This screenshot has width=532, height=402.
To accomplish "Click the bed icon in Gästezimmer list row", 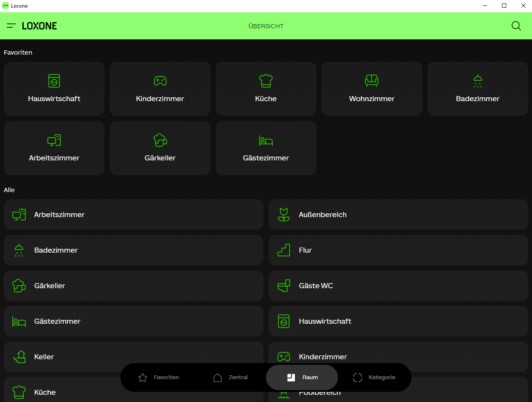I will [19, 322].
